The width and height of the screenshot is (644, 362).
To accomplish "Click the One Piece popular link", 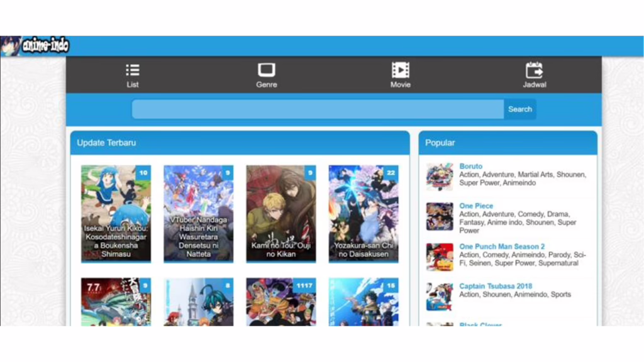I will pyautogui.click(x=476, y=206).
